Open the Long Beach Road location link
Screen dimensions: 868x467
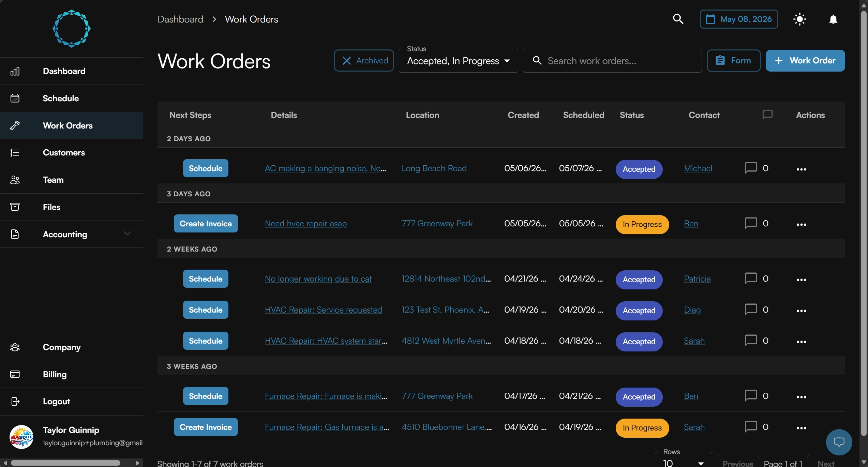click(434, 168)
